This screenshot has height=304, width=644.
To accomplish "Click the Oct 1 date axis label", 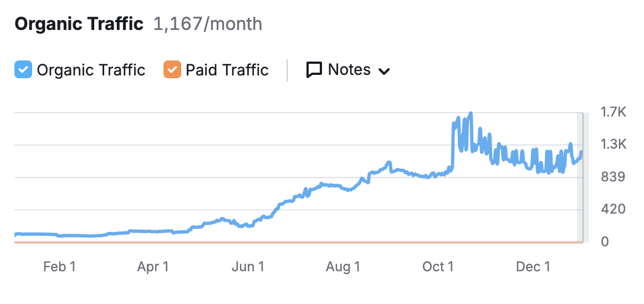I will tap(438, 267).
